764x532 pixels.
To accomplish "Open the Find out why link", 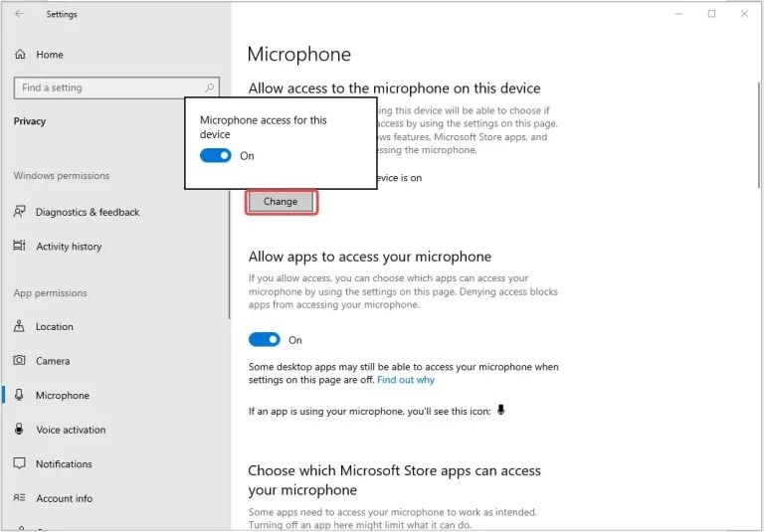I will 406,380.
